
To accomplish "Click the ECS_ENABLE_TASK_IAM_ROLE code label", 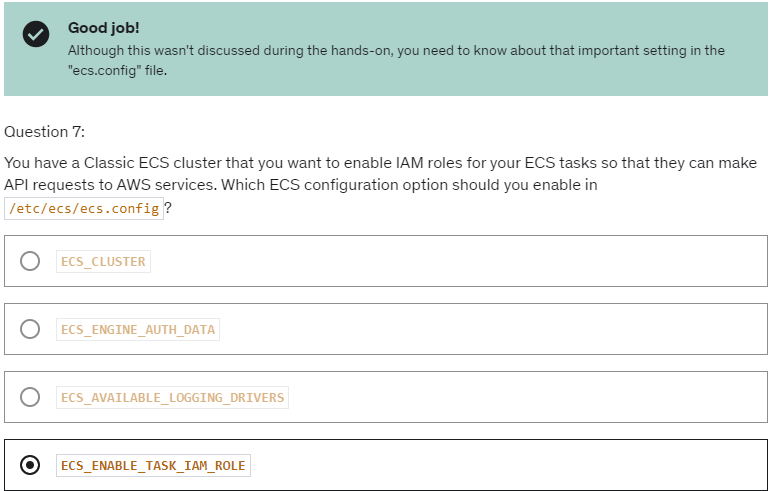I will [x=153, y=465].
